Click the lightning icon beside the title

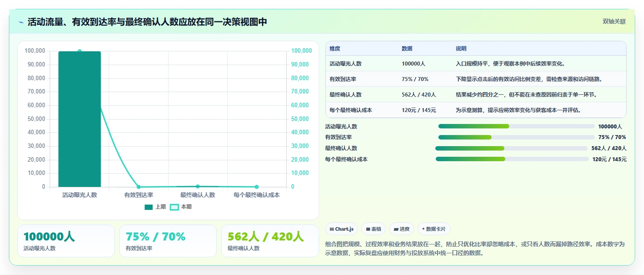(x=21, y=22)
